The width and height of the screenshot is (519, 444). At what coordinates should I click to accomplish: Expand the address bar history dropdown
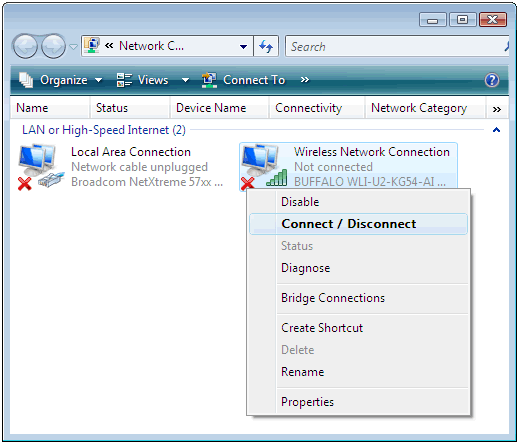(244, 46)
